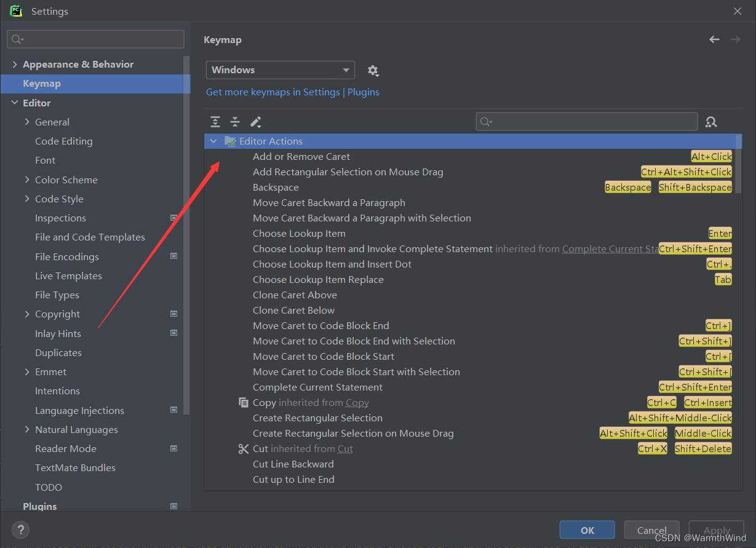This screenshot has width=756, height=548.
Task: Click the Expand All icon above the action tree
Action: 215,122
